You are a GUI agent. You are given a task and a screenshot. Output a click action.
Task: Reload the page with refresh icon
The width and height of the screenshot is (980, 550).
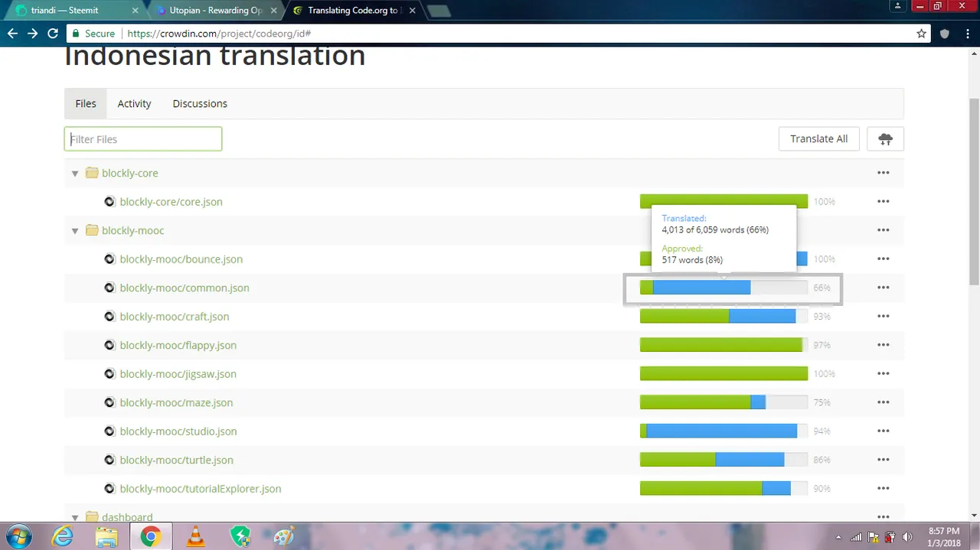53,34
